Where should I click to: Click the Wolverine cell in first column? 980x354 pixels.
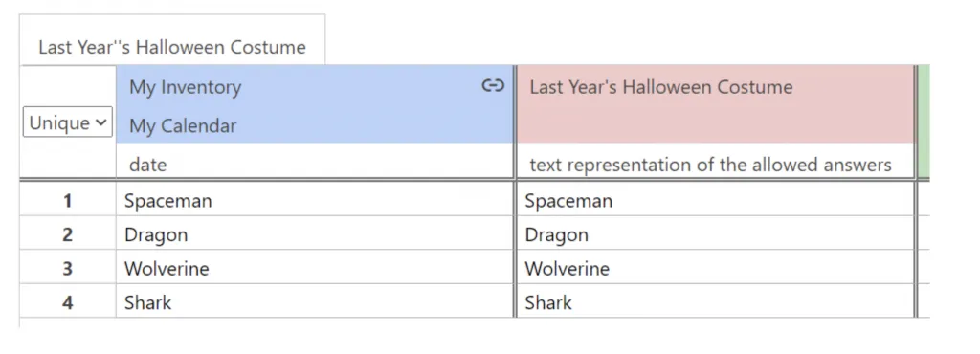(x=314, y=269)
